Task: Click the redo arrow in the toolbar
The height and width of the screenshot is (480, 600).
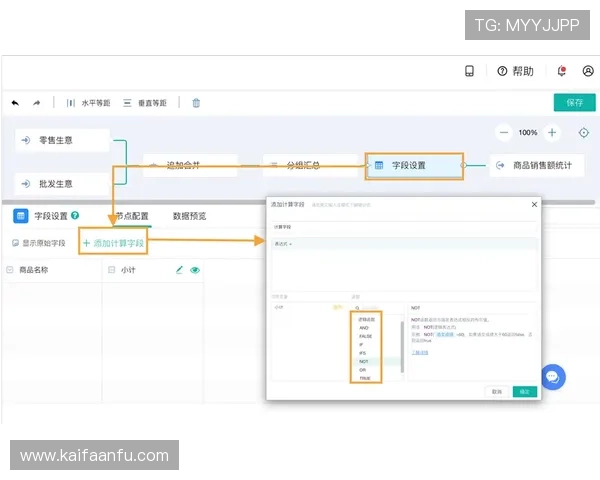Action: (x=36, y=103)
